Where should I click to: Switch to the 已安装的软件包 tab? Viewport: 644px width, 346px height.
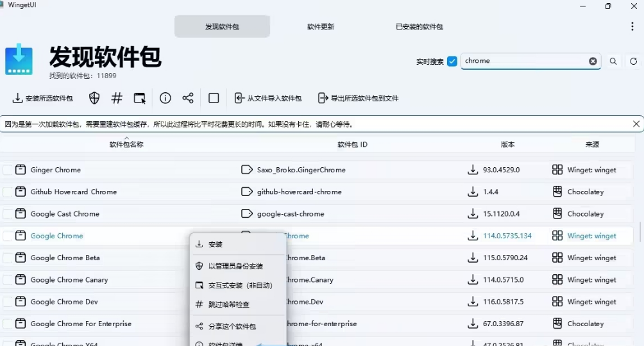coord(419,27)
